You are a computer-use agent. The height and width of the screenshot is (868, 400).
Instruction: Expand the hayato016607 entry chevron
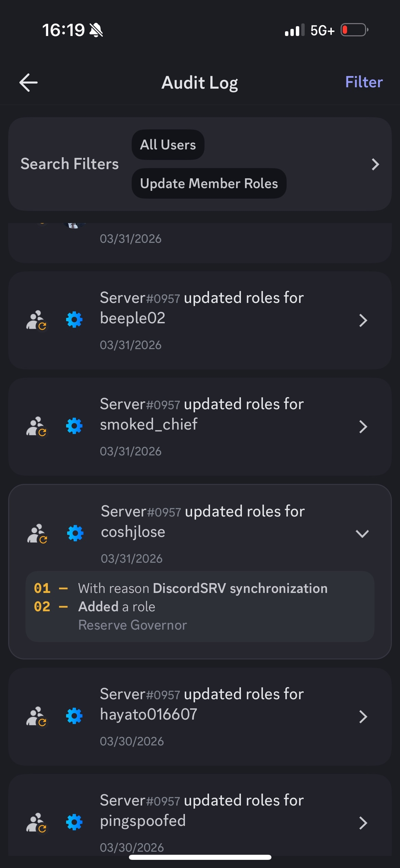point(363,717)
